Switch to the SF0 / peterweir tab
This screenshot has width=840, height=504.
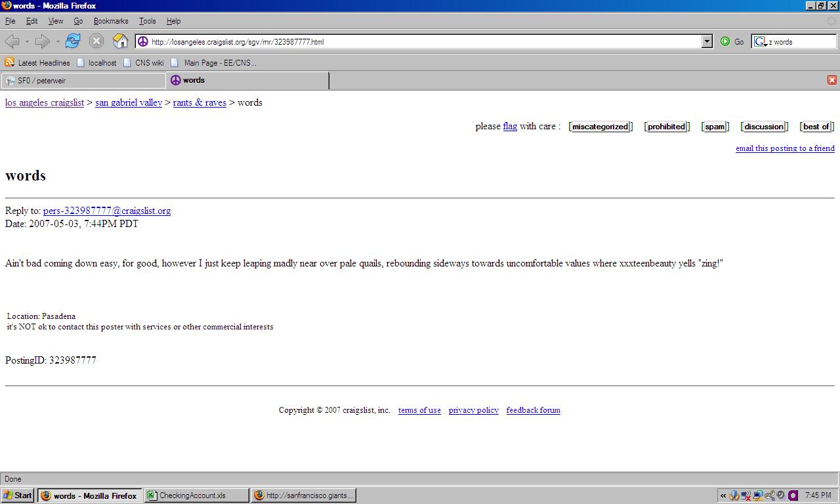(x=83, y=81)
